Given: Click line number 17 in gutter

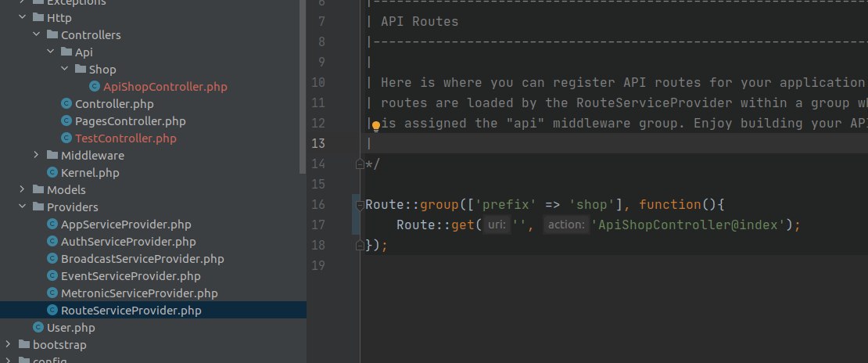Looking at the screenshot, I should [317, 225].
